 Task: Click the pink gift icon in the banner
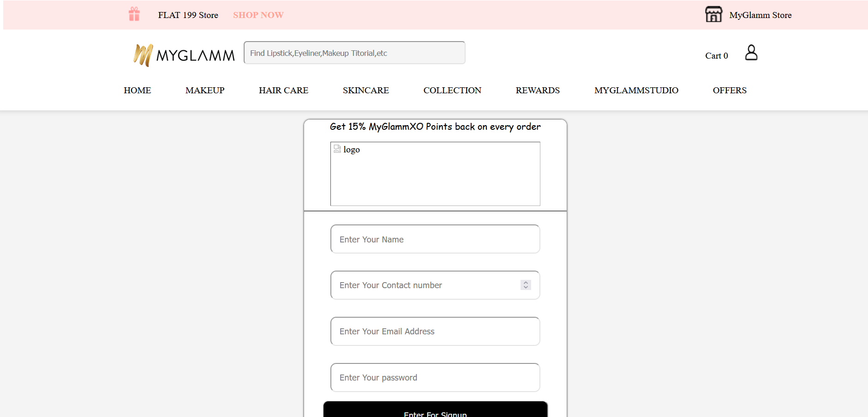click(134, 14)
